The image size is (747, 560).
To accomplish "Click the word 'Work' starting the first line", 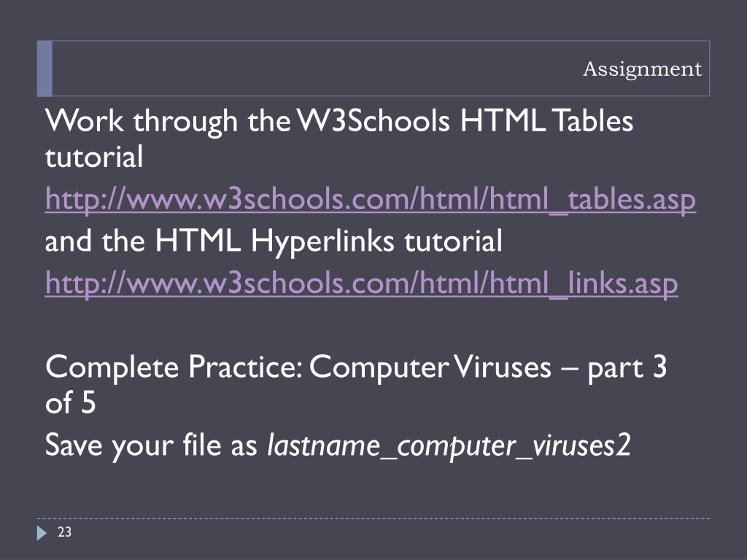I will point(85,120).
